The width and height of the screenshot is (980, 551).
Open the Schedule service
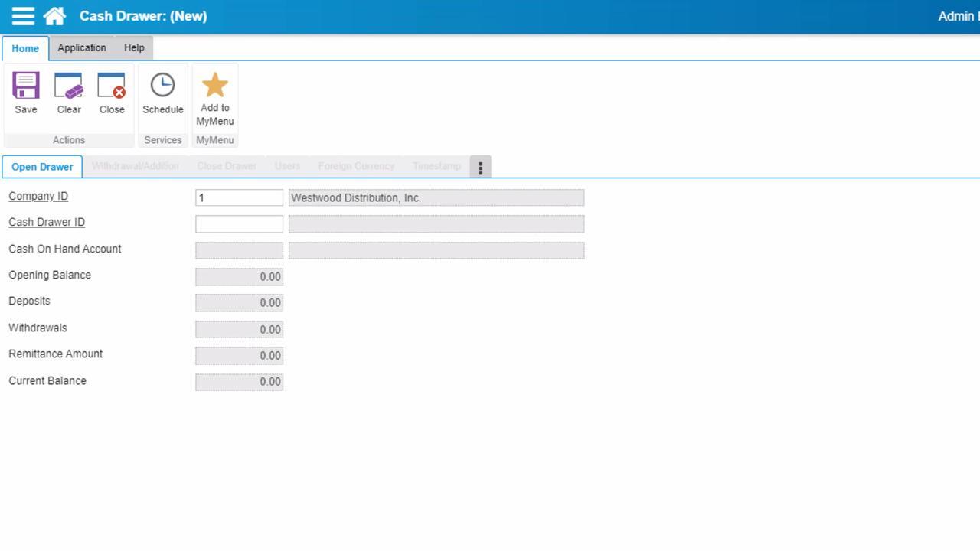point(162,93)
